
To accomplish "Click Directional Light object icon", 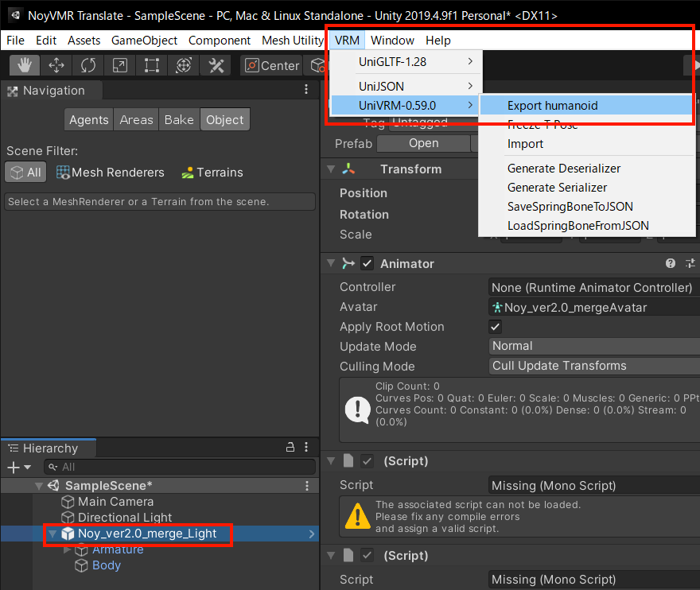I will pyautogui.click(x=68, y=518).
